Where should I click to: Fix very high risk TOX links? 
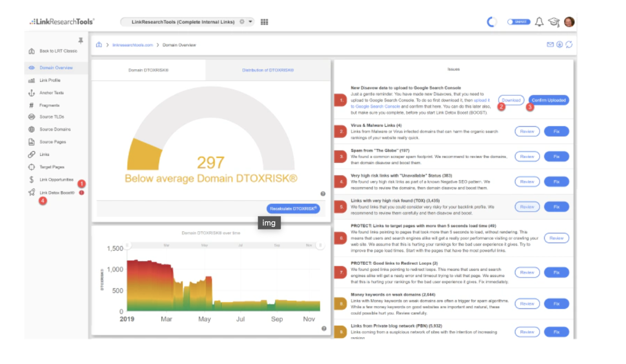tap(556, 207)
